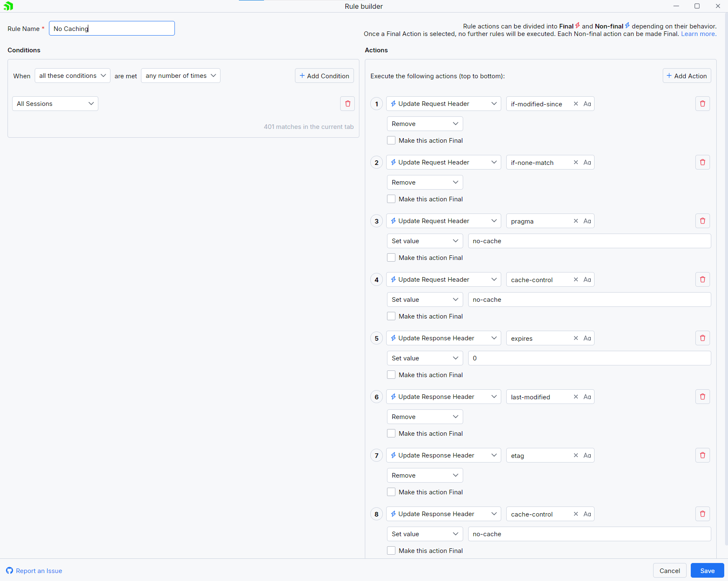Delete the All Sessions condition
The image size is (728, 581).
(x=347, y=103)
